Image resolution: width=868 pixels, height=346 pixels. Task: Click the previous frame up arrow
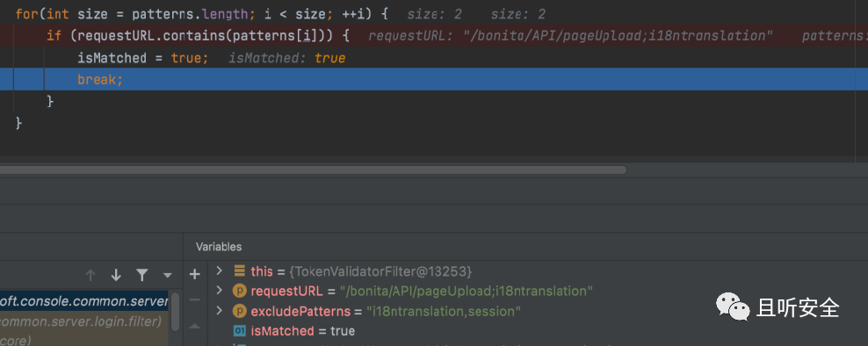[x=90, y=275]
